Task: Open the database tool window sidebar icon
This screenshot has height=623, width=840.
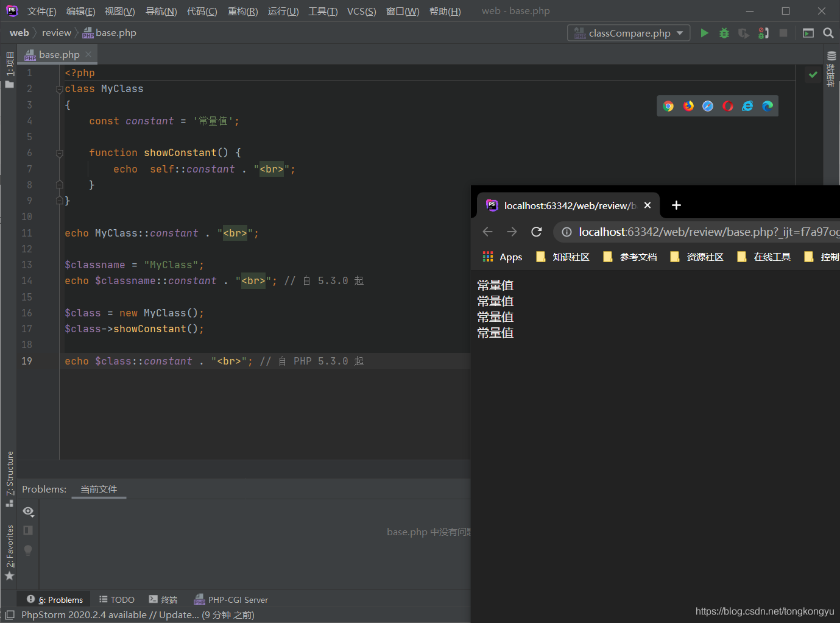Action: pos(831,70)
